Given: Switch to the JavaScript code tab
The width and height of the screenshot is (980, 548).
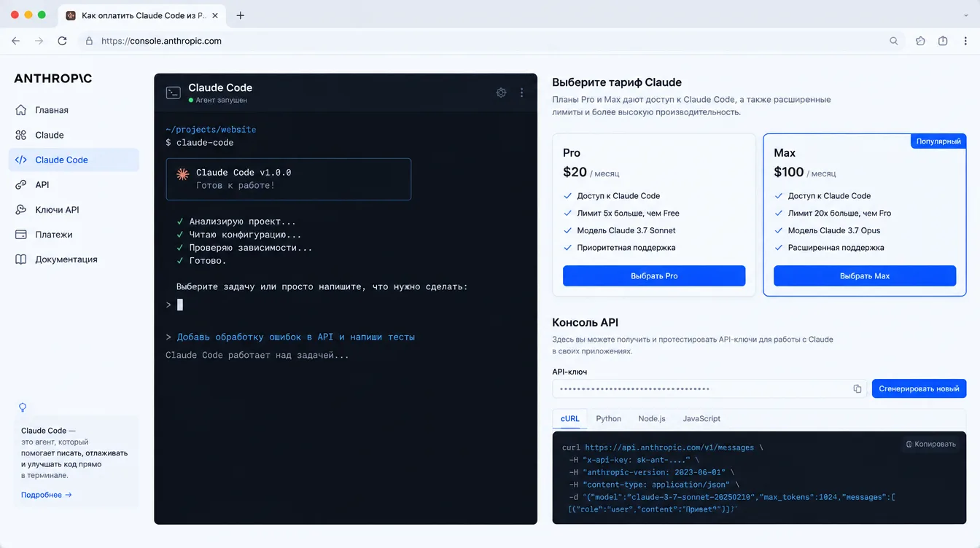Looking at the screenshot, I should [701, 418].
